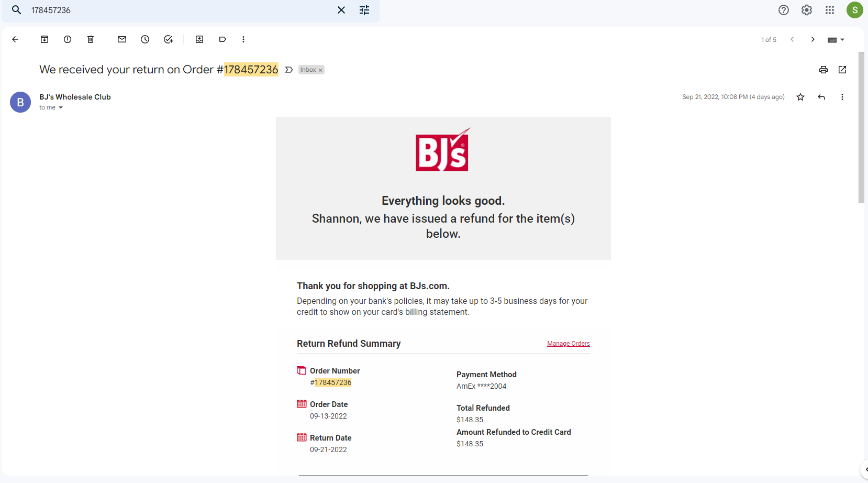
Task: Click the BJ's logo in the email
Action: pyautogui.click(x=443, y=149)
